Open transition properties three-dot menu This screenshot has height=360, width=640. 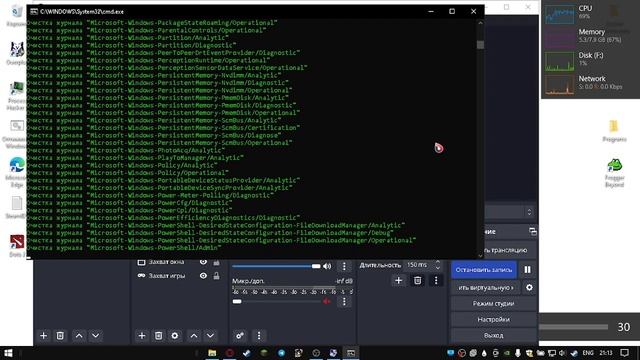pos(436,280)
